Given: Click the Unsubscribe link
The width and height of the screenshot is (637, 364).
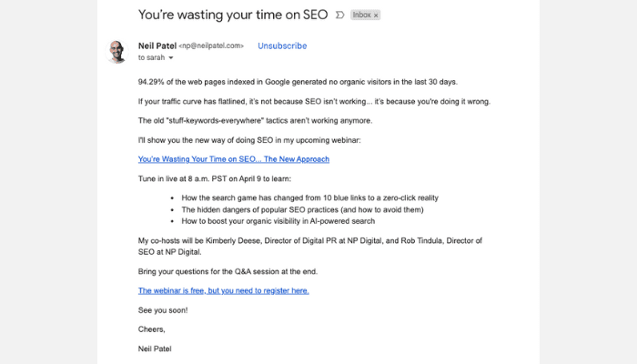Looking at the screenshot, I should coord(282,45).
